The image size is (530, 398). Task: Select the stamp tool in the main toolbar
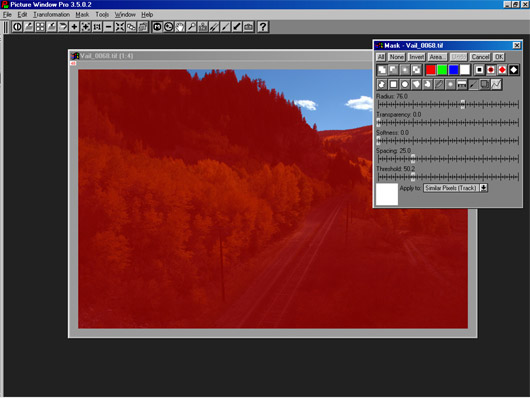[203, 27]
